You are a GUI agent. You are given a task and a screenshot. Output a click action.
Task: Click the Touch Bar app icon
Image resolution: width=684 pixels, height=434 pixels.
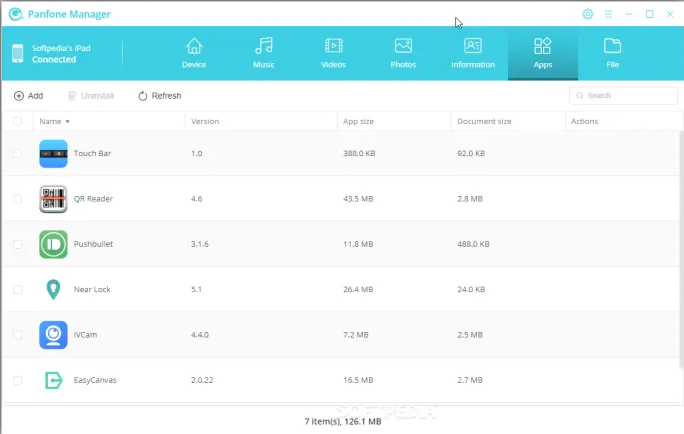[53, 154]
